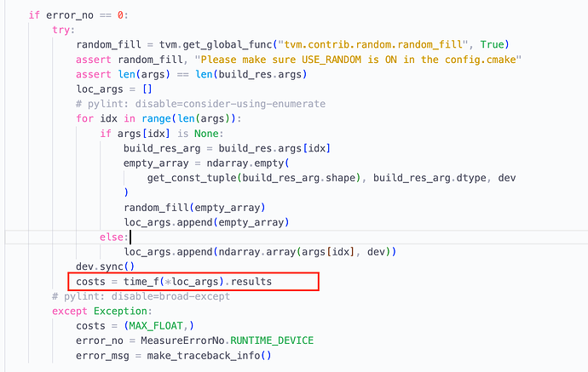Click the build_res_arg = build_res.args[idx] line
588x372 pixels.
[x=227, y=148]
